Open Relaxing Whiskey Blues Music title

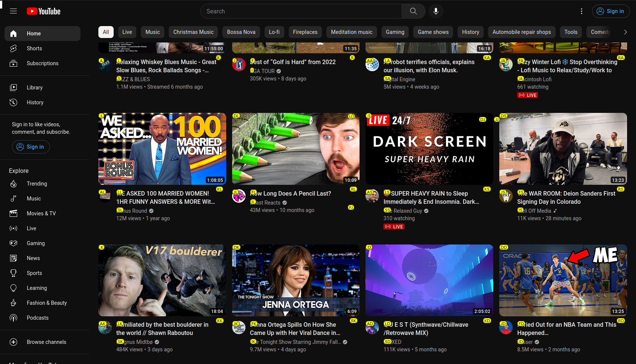point(166,66)
